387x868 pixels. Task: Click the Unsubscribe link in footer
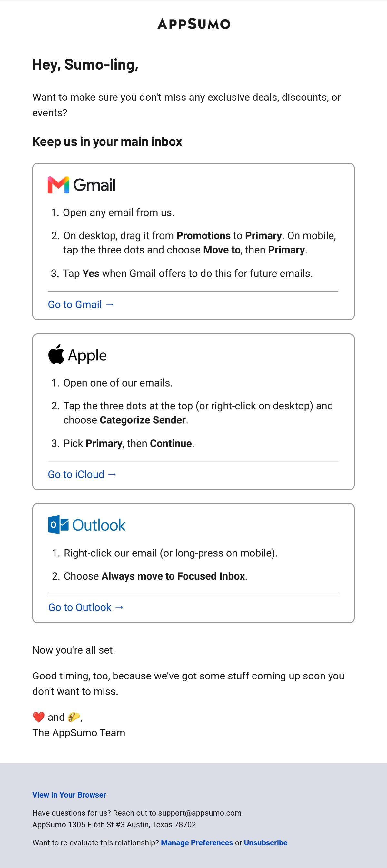pyautogui.click(x=265, y=843)
